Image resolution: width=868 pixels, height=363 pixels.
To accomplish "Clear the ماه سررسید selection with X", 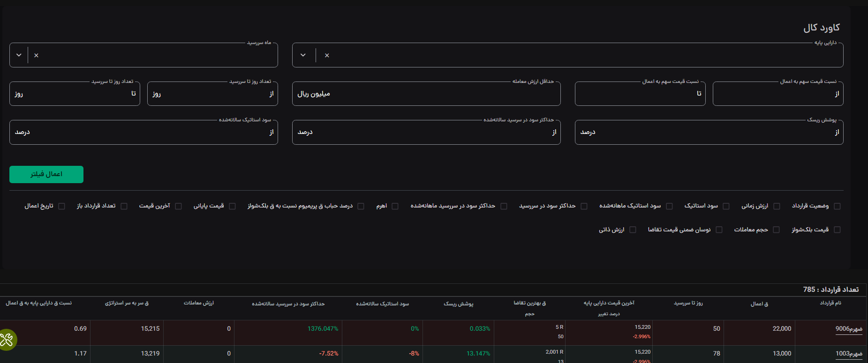I will pyautogui.click(x=36, y=55).
